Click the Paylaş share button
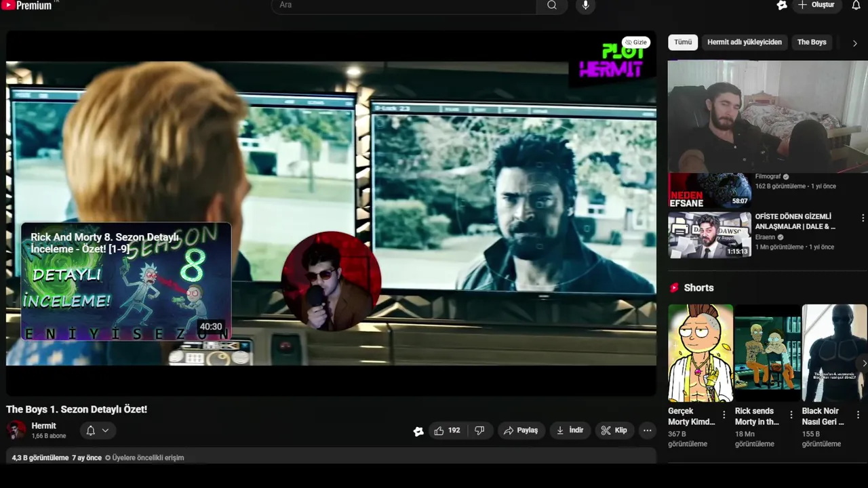 [521, 430]
